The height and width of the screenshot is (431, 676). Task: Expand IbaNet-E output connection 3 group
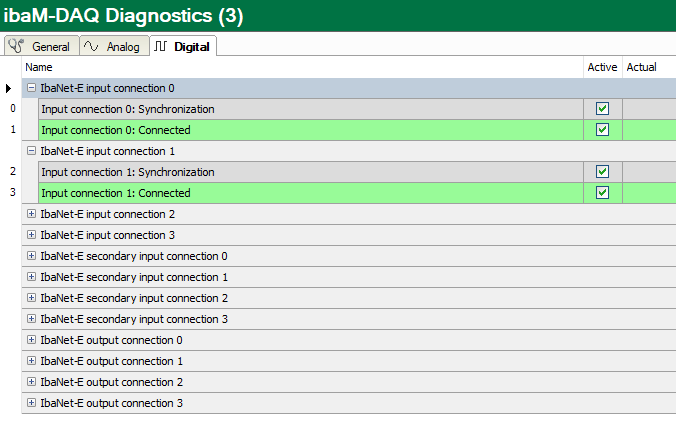pos(31,403)
